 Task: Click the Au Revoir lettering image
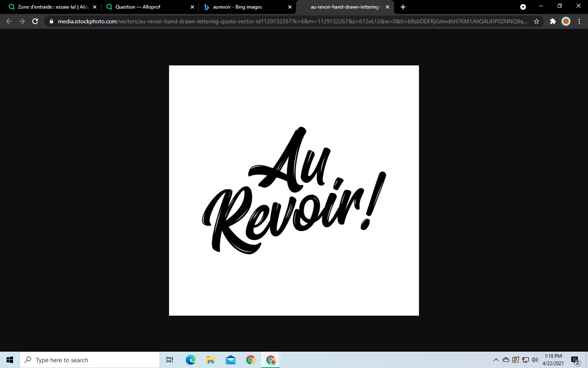294,191
